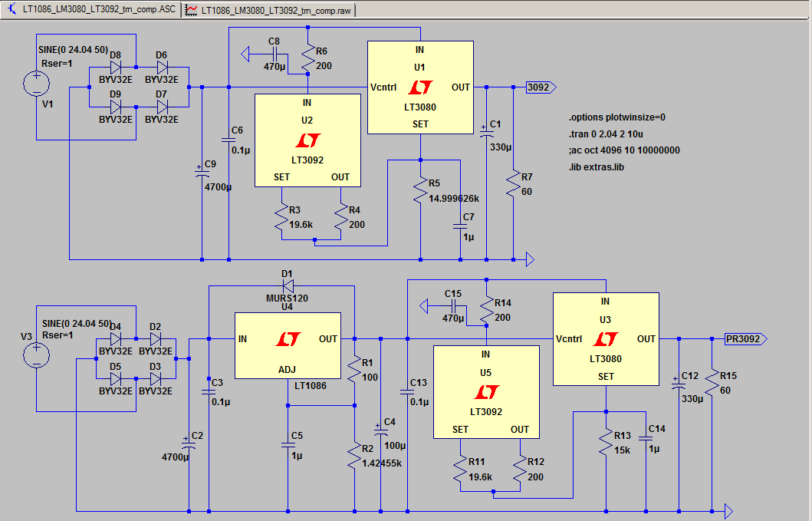The width and height of the screenshot is (812, 521).
Task: Select the U4 LT1086 regulator block
Action: [x=288, y=345]
